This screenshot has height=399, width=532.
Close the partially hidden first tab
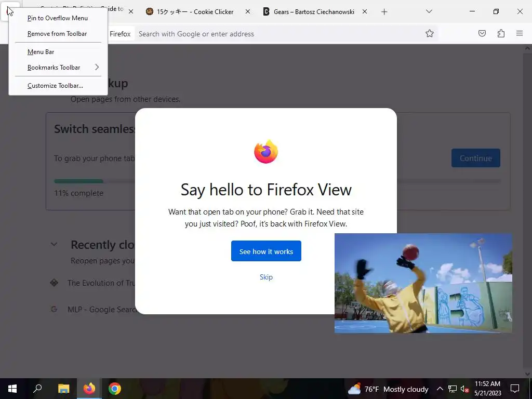pyautogui.click(x=130, y=11)
